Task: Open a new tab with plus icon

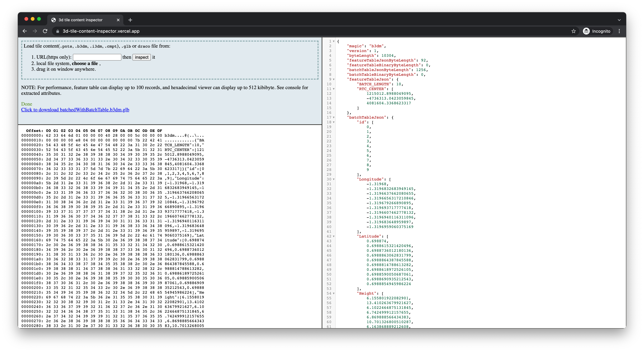Action: tap(130, 20)
